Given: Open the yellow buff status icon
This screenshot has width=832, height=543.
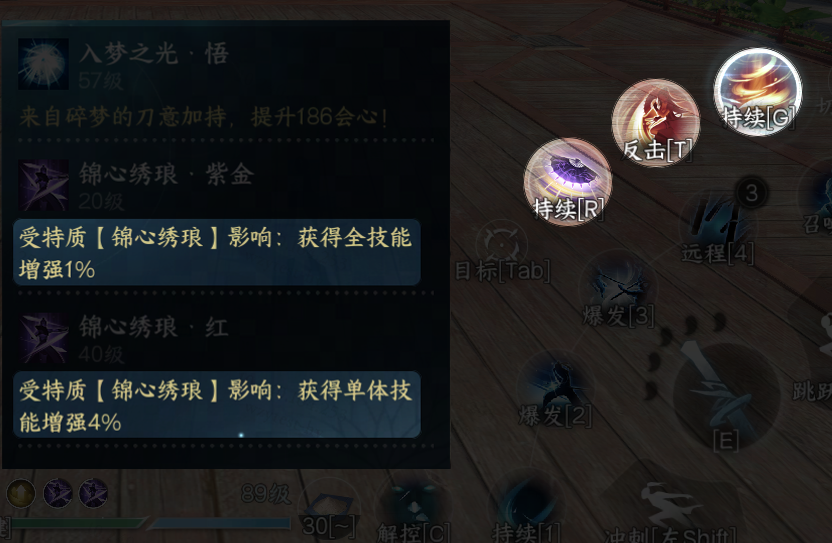Looking at the screenshot, I should [21, 493].
